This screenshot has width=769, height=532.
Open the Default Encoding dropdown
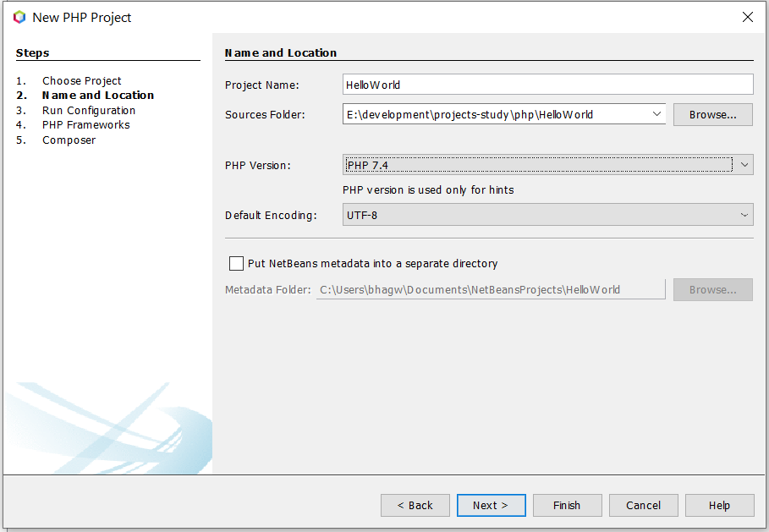pyautogui.click(x=548, y=215)
